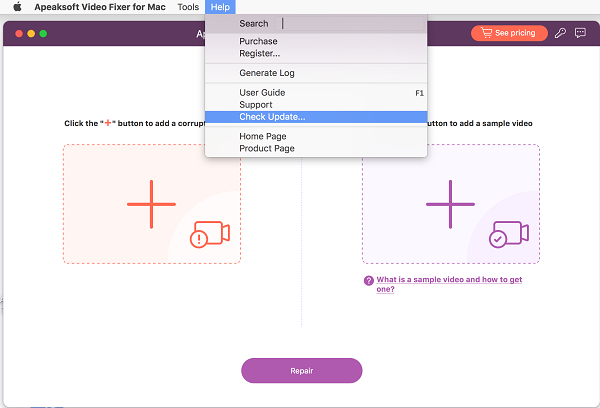Select Check Update... menu item
The width and height of the screenshot is (600, 408).
tap(316, 117)
